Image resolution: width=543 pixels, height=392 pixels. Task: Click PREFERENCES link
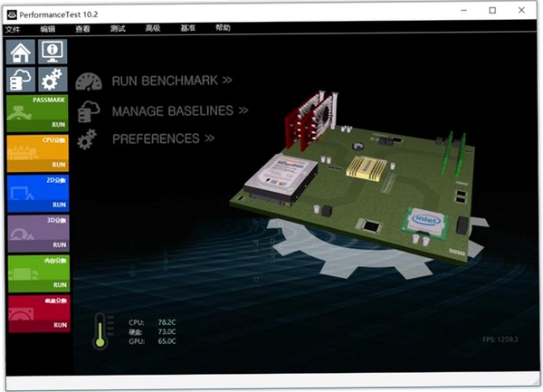tap(164, 139)
